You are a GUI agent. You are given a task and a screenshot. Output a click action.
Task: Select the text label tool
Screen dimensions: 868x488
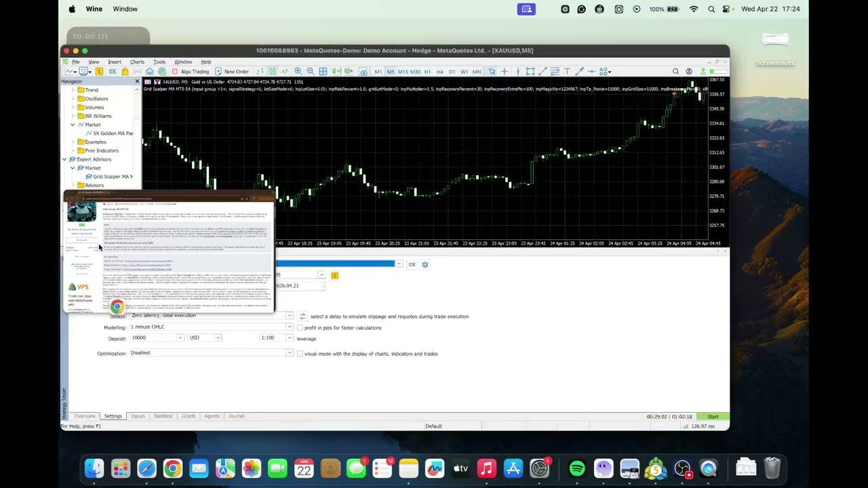click(x=568, y=71)
